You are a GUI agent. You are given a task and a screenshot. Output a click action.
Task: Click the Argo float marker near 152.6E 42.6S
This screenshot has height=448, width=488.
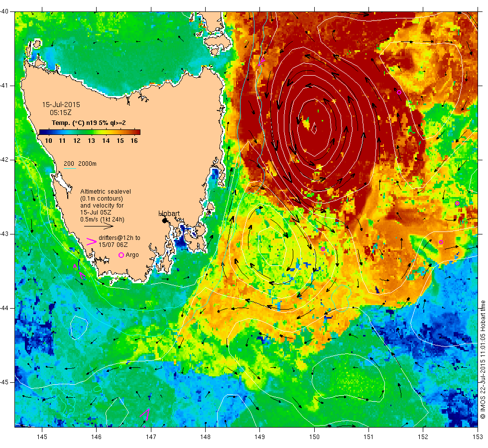[457, 204]
